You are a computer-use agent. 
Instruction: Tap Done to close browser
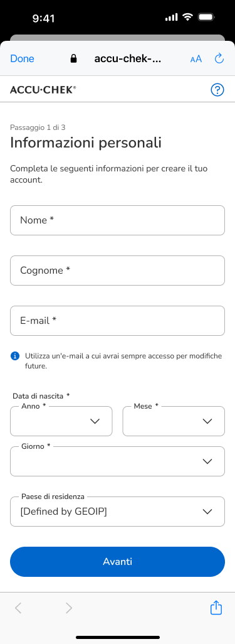[x=22, y=59]
